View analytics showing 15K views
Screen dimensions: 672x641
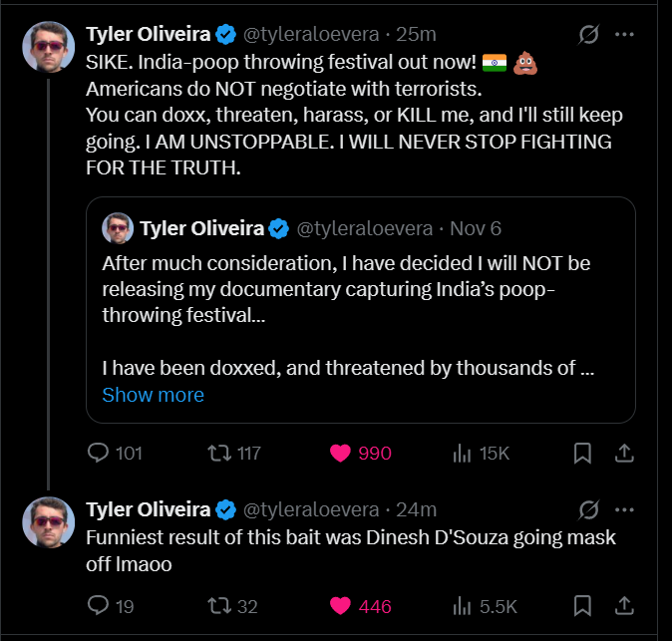click(x=463, y=453)
